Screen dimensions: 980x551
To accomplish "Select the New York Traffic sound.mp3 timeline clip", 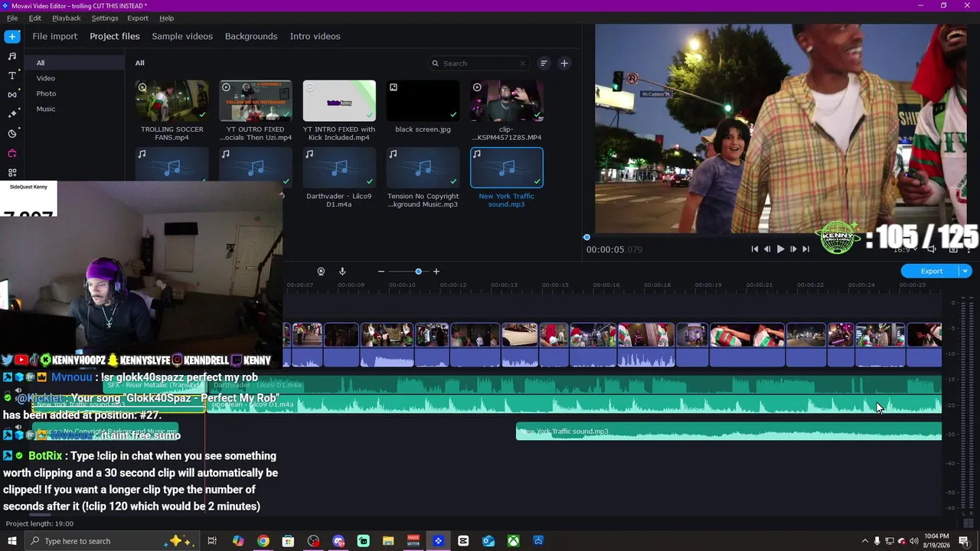I will pyautogui.click(x=729, y=432).
